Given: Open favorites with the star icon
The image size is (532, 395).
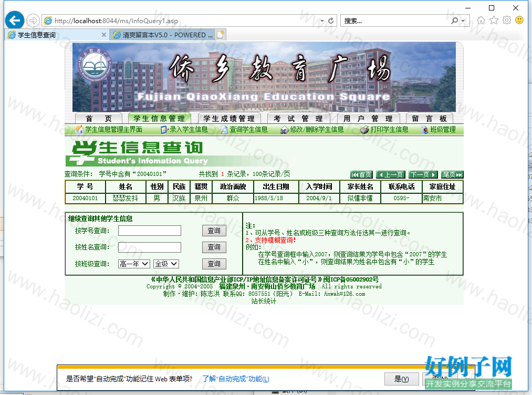Looking at the screenshot, I should (x=494, y=20).
